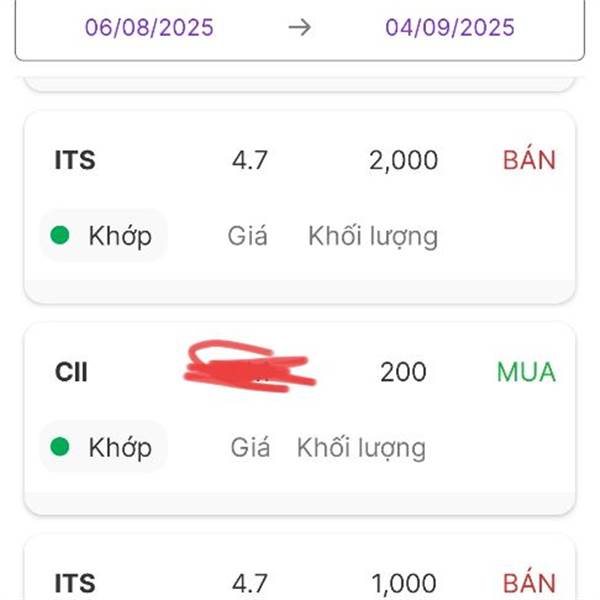Click the 2,000 quantity on ITS order
600x600 pixels.
403,160
